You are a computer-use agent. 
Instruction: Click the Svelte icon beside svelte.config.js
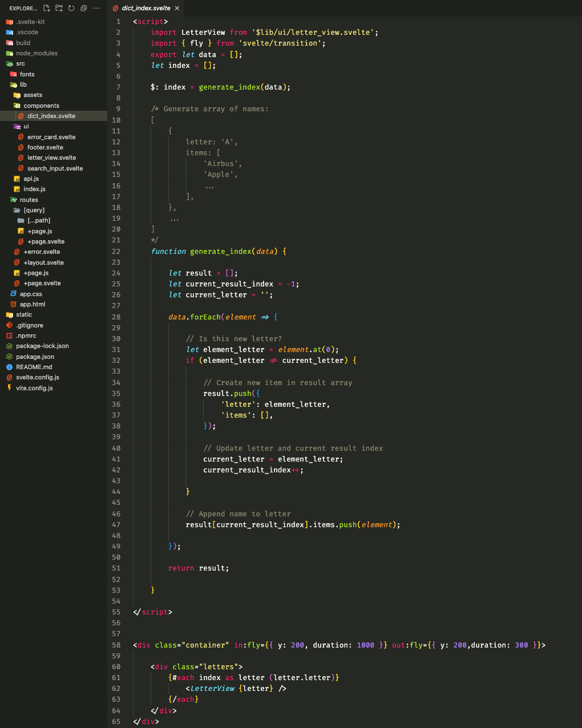pos(9,377)
